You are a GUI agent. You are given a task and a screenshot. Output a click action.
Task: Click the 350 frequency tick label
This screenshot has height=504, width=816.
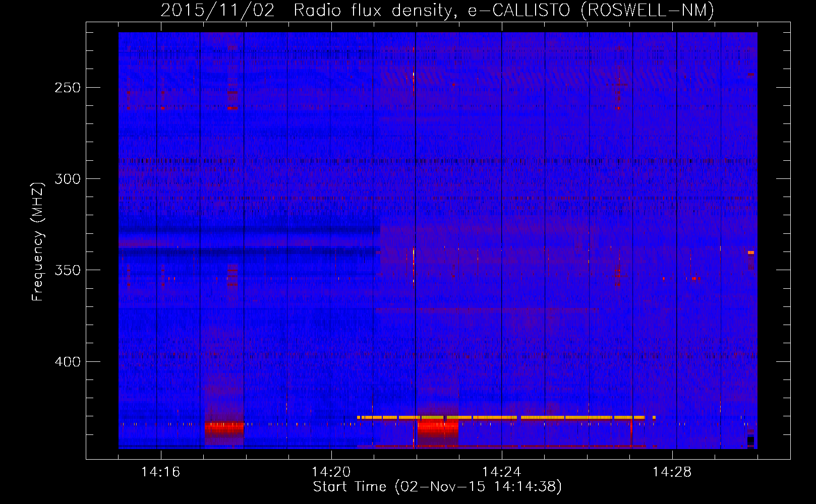pyautogui.click(x=68, y=270)
